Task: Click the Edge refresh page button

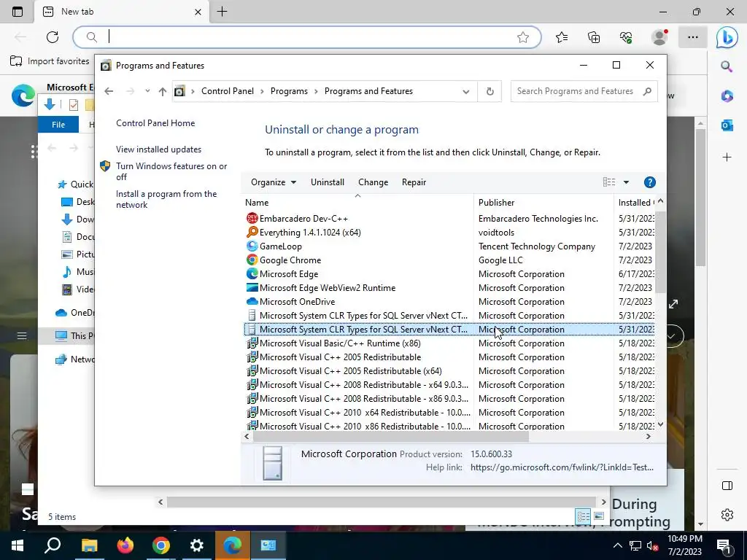Action: pyautogui.click(x=53, y=37)
